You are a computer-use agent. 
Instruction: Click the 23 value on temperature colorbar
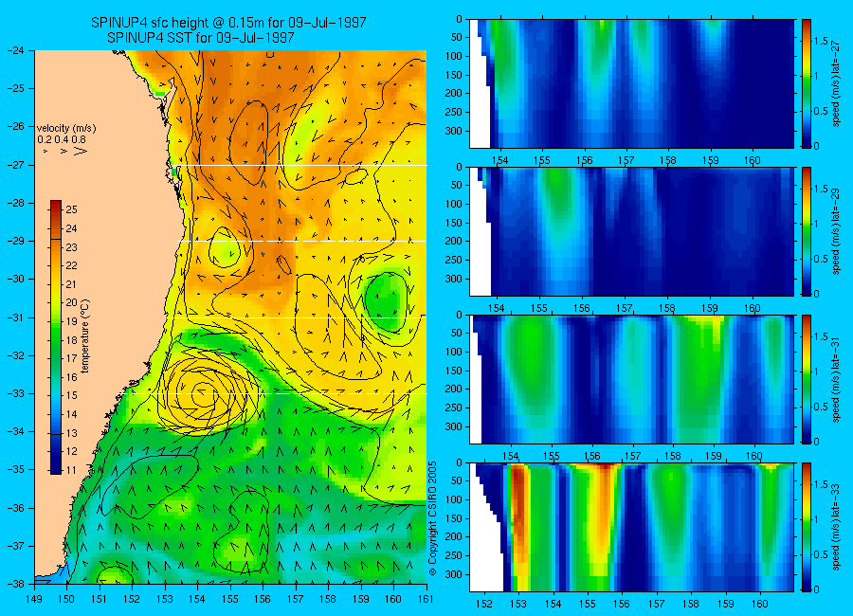click(x=71, y=247)
